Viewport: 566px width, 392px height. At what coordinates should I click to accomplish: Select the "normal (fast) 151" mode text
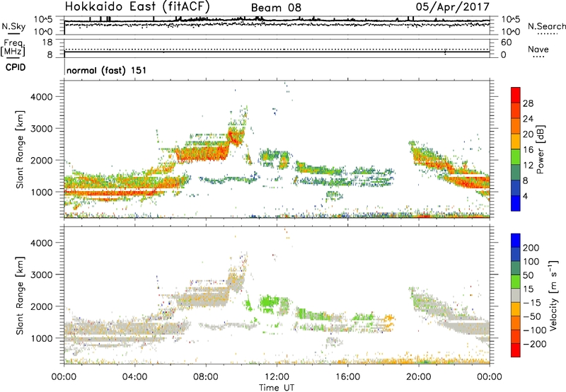pyautogui.click(x=107, y=70)
